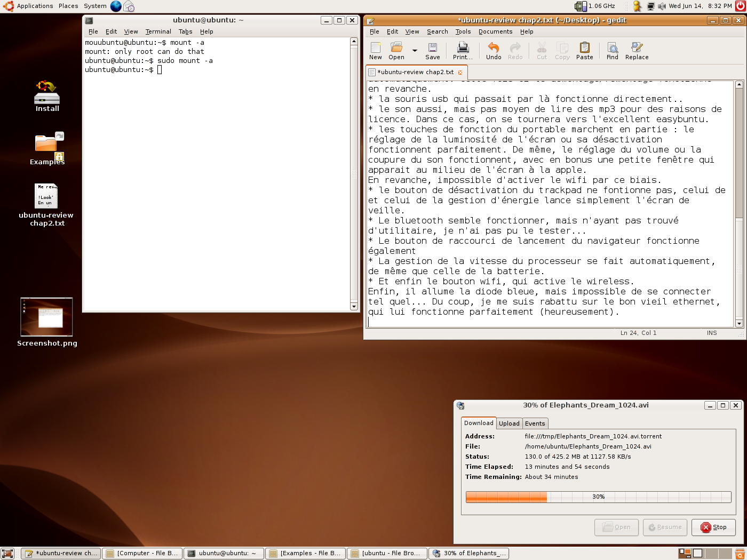
Task: Open the gedit Help menu
Action: 527,31
